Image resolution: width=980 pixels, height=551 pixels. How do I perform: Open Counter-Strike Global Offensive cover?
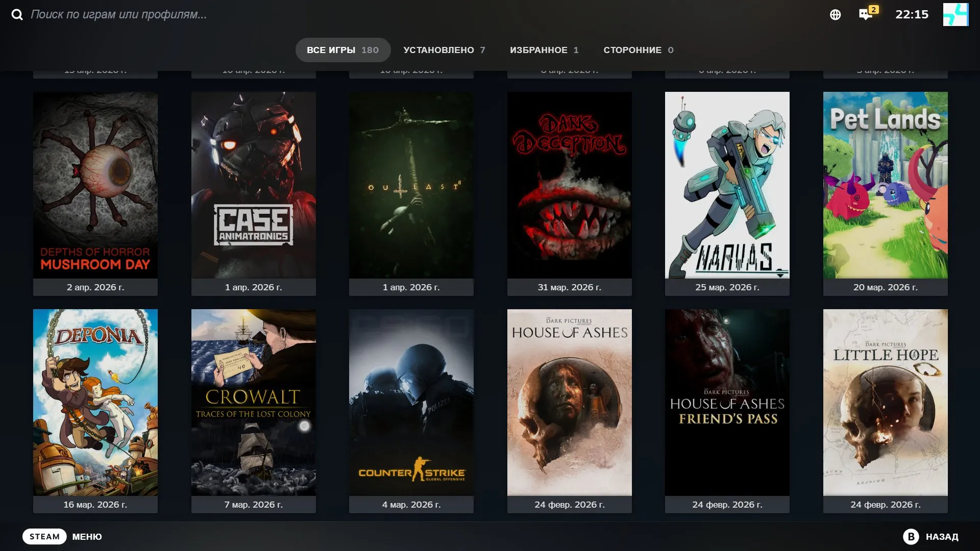coord(411,403)
